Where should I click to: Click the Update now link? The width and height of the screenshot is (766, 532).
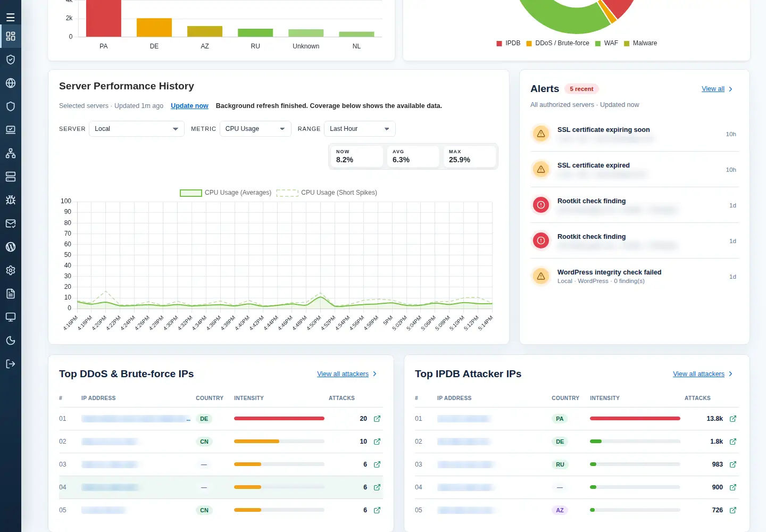(x=189, y=106)
